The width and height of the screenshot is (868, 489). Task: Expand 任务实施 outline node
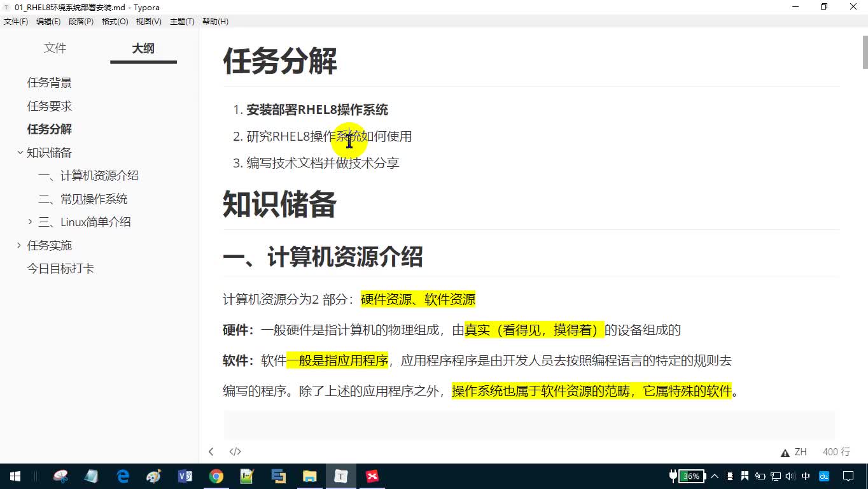click(19, 246)
